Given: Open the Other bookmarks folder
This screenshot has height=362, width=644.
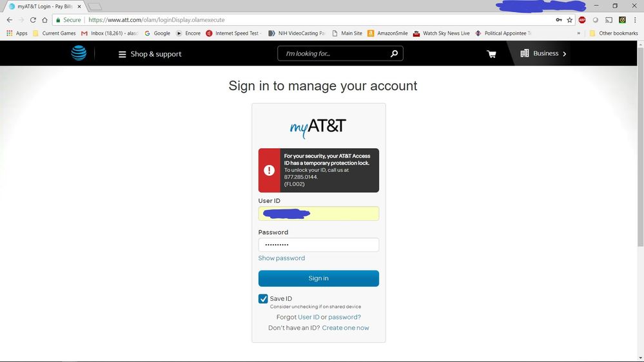Looking at the screenshot, I should (x=613, y=33).
